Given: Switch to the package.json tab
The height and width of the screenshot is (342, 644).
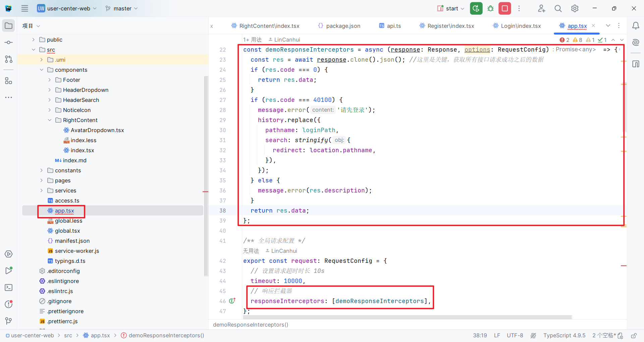Looking at the screenshot, I should (x=339, y=26).
